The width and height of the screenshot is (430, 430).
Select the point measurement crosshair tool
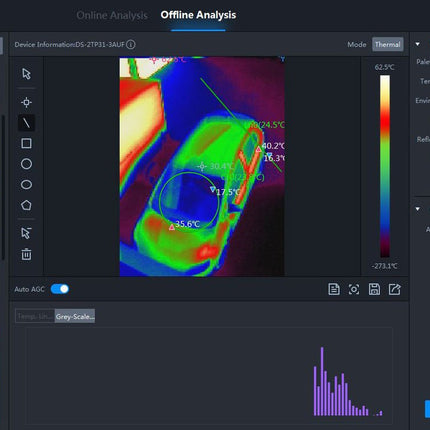pyautogui.click(x=26, y=102)
